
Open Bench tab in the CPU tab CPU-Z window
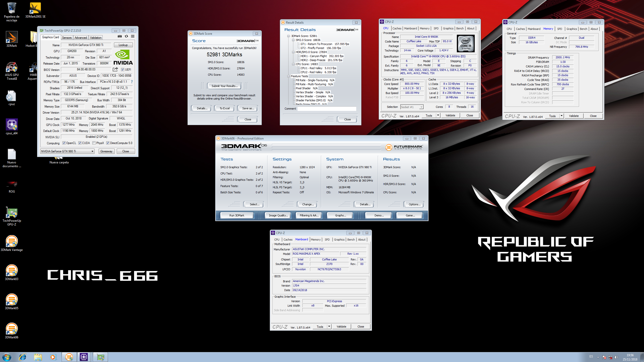coord(460,28)
